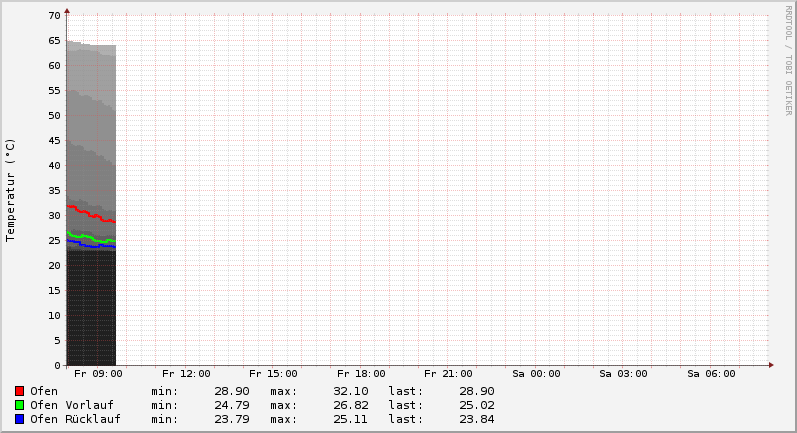Image resolution: width=797 pixels, height=433 pixels.
Task: Click the Fr 09:00 time axis label
Action: click(99, 374)
